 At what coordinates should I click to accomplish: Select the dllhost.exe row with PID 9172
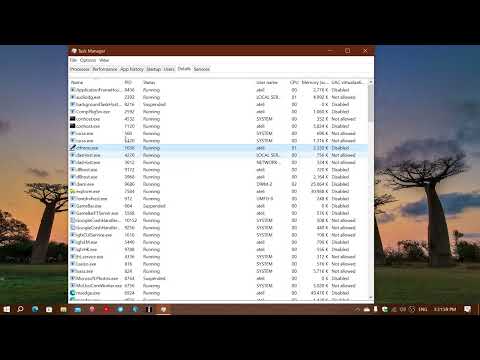219,170
